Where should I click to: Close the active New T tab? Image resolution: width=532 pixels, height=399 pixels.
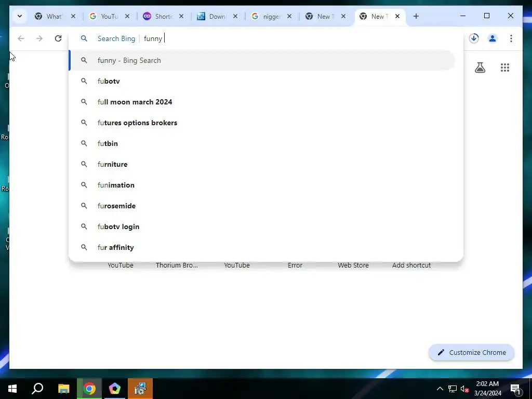(x=397, y=16)
